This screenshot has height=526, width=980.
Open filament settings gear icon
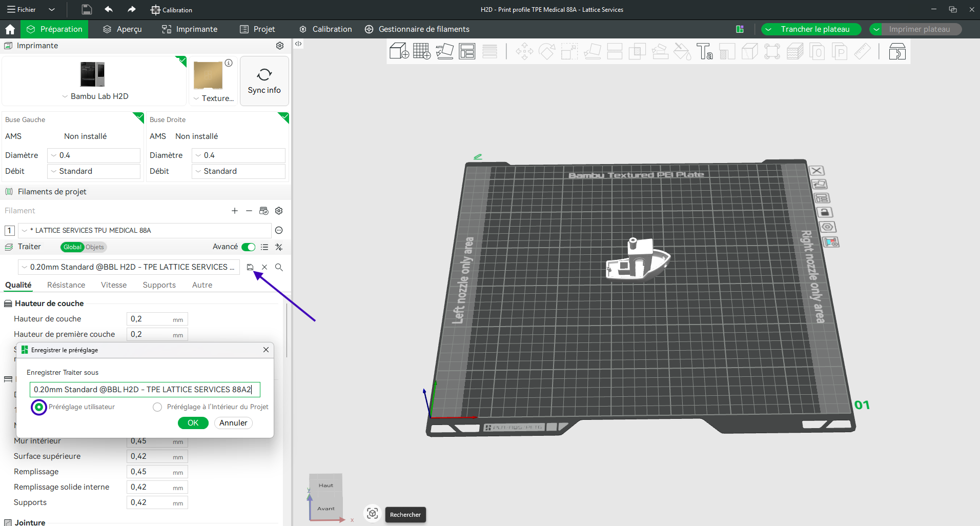click(279, 211)
